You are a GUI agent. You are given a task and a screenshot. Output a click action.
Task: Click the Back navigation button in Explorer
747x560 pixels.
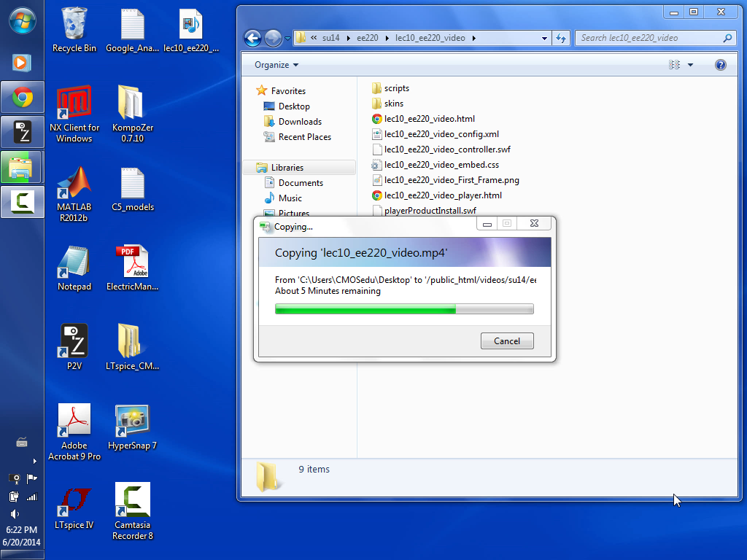pos(252,38)
